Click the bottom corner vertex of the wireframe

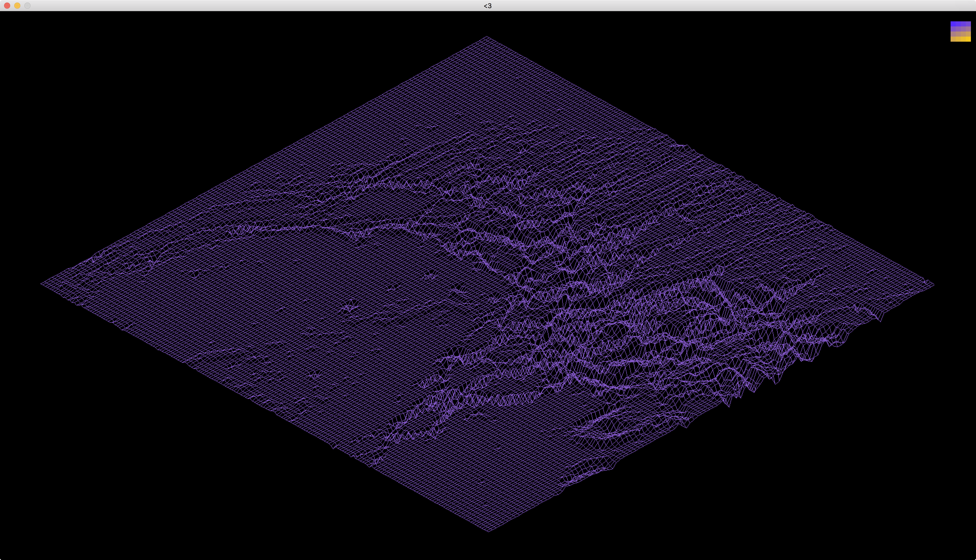[x=489, y=531]
